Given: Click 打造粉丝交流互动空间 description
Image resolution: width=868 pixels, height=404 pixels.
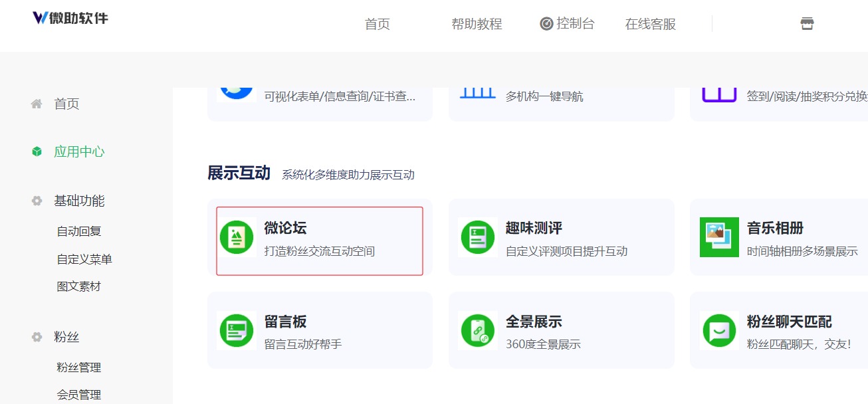Looking at the screenshot, I should (320, 251).
